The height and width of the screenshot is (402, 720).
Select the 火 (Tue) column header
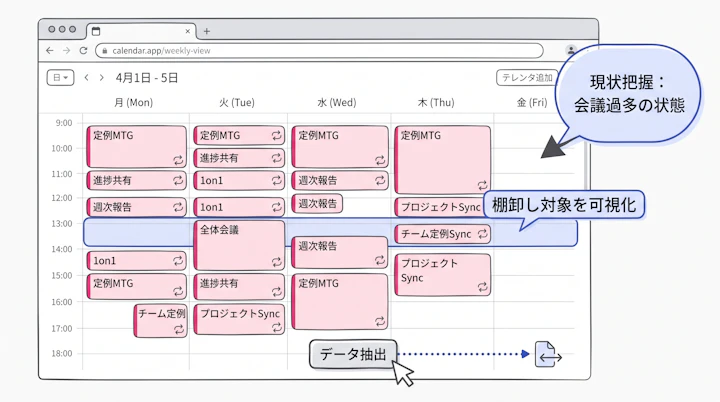(x=236, y=102)
